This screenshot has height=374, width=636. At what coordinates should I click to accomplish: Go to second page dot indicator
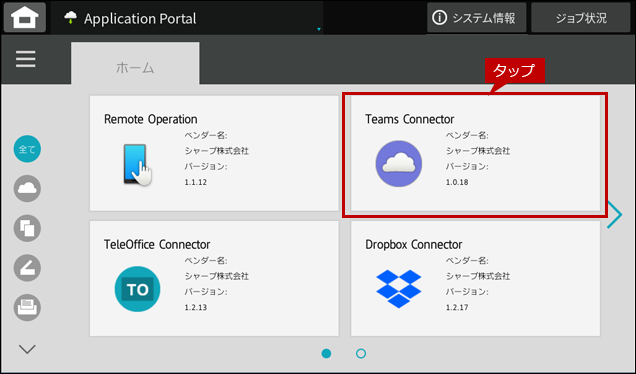coord(361,354)
